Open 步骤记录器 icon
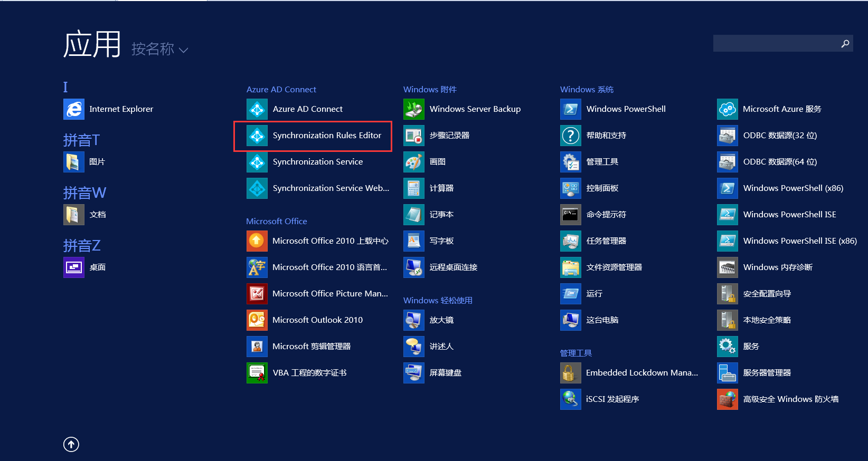 [414, 136]
